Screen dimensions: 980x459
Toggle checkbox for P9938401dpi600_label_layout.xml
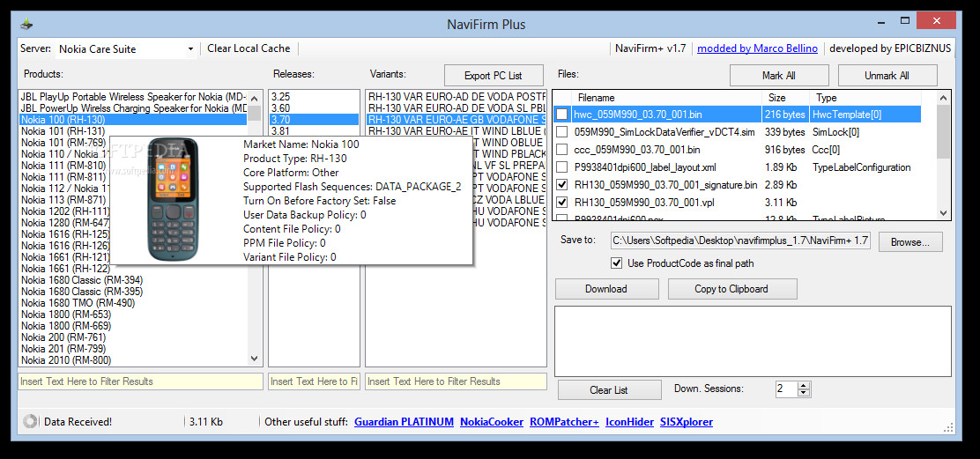pyautogui.click(x=562, y=167)
